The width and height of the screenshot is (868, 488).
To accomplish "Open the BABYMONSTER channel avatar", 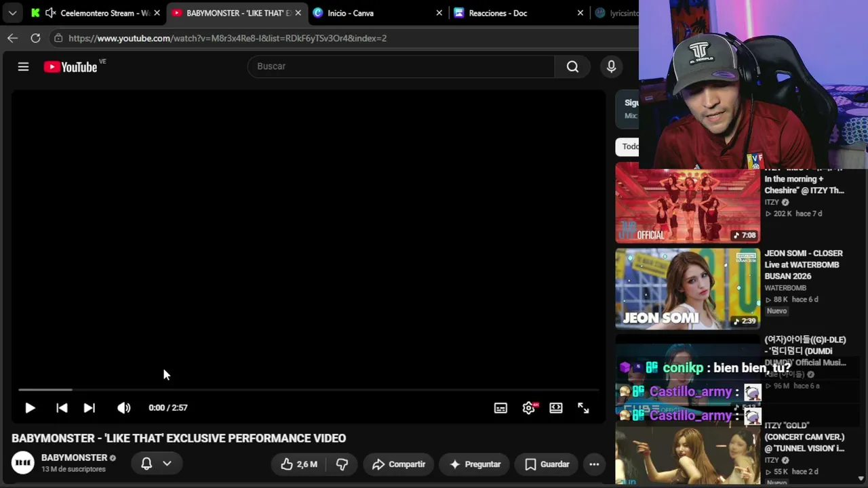I will [23, 464].
